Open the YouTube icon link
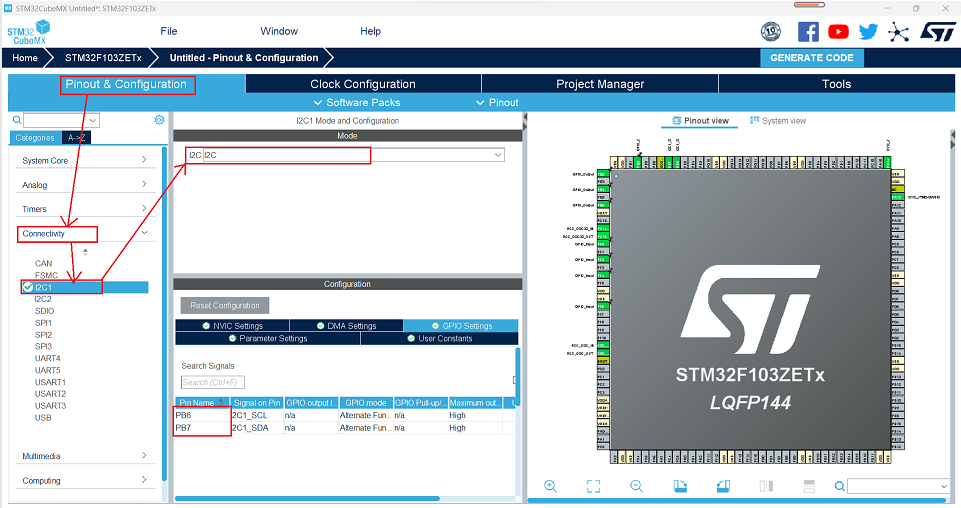This screenshot has height=508, width=961. pos(838,32)
